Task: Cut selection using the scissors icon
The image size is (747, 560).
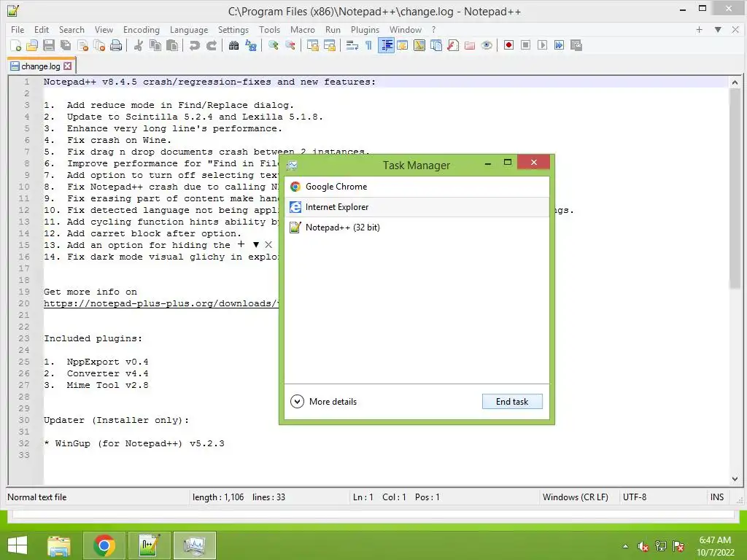Action: 138,45
